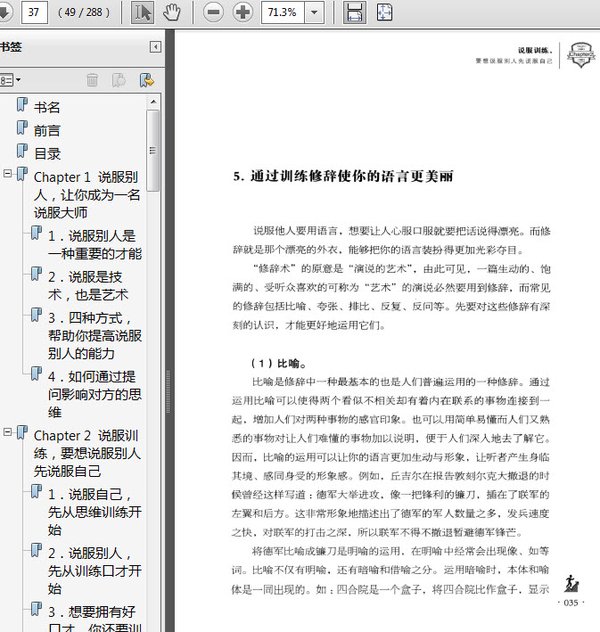This screenshot has width=600, height=632.
Task: Open the zoom percentage dropdown arrow
Action: click(314, 12)
